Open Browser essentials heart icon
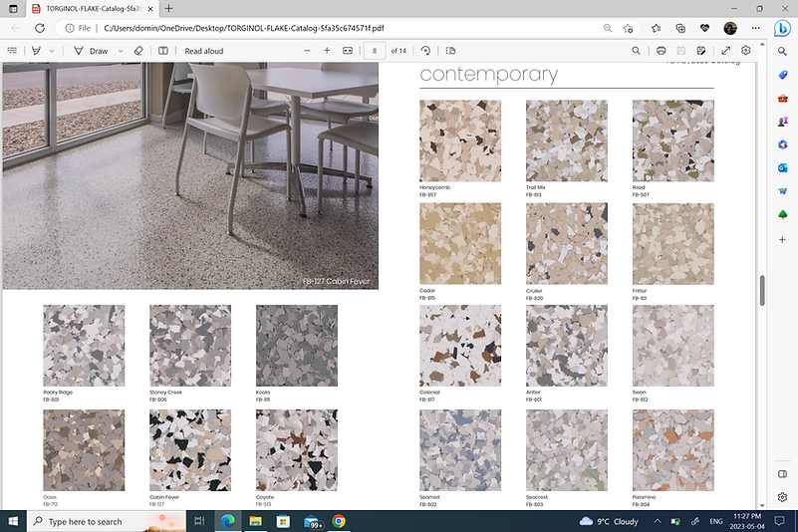This screenshot has height=532, width=798. coord(705,28)
